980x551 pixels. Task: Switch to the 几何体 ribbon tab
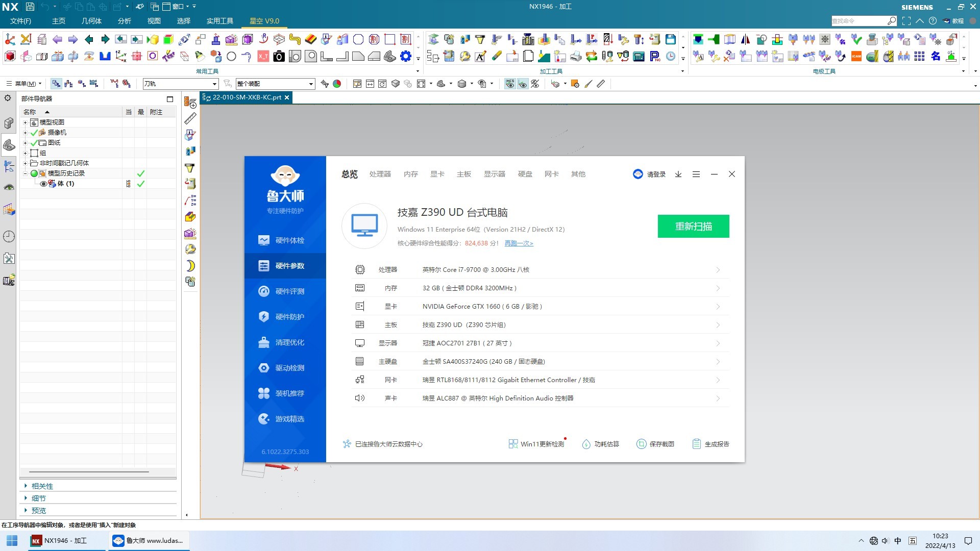click(x=91, y=21)
